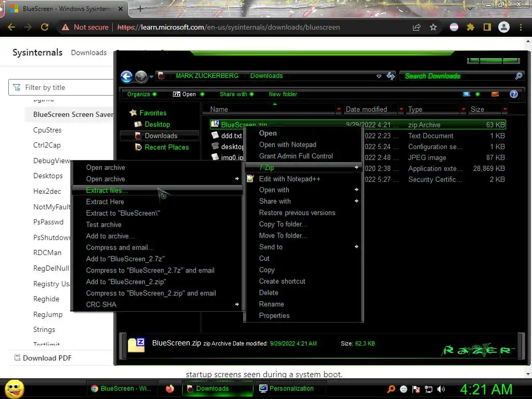Open Explorer help question mark icon

514,94
